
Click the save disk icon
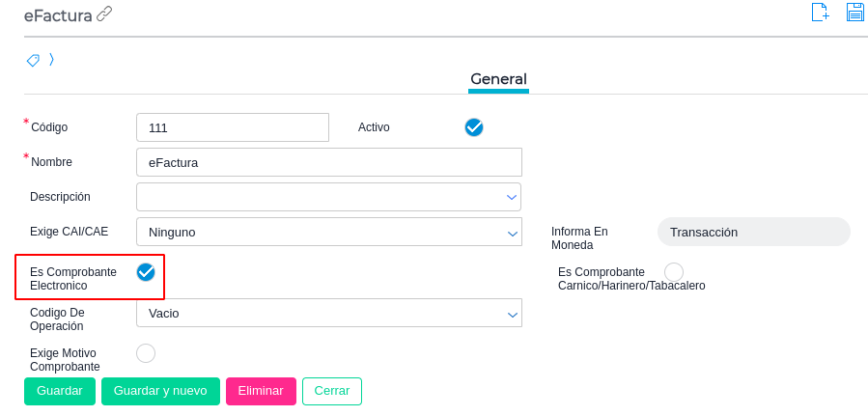point(854,13)
